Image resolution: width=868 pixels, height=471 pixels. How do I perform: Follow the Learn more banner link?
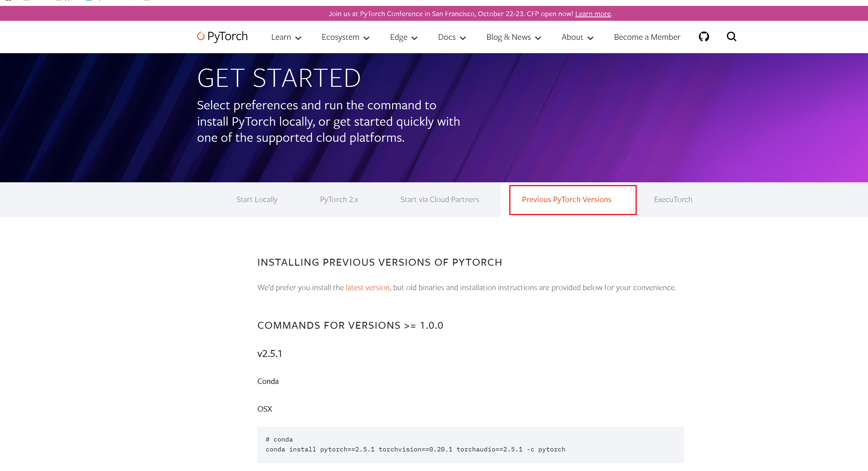(593, 14)
